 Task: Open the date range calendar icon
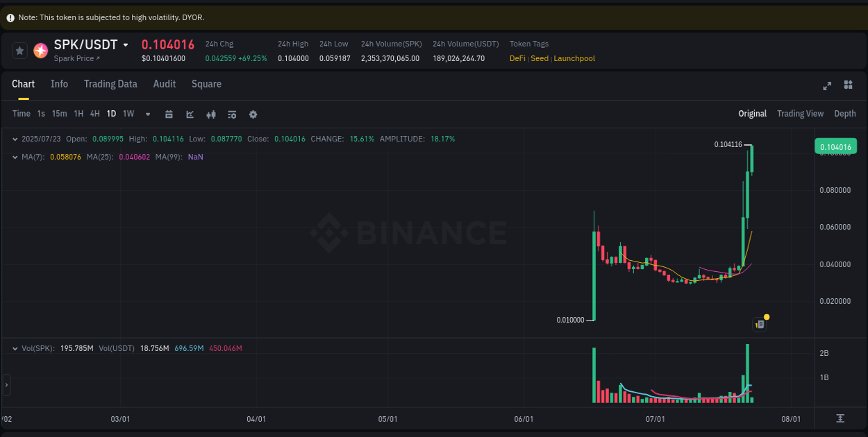(169, 114)
